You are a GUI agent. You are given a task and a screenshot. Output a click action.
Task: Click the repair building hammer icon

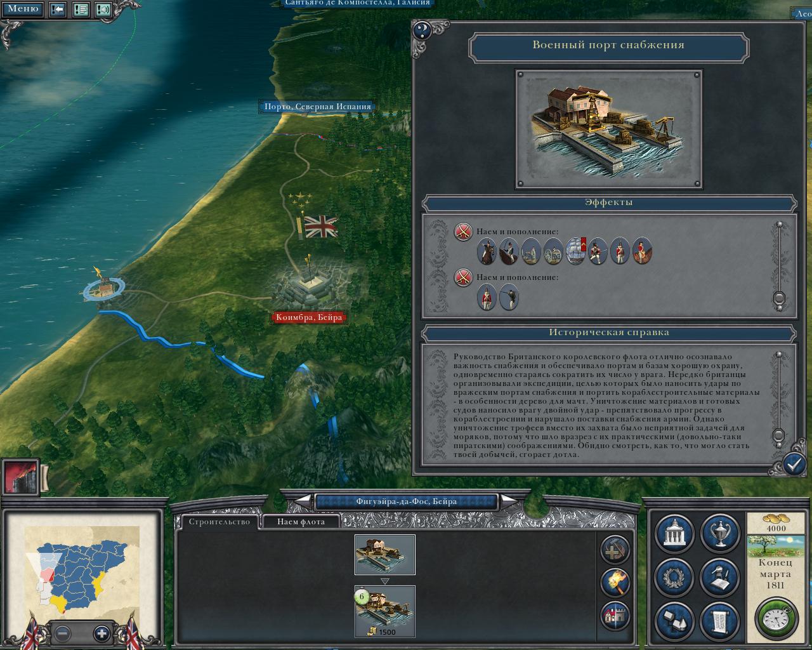(615, 550)
